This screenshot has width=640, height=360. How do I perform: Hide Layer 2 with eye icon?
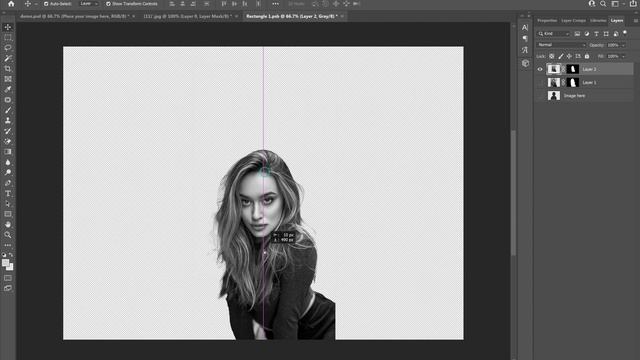pyautogui.click(x=540, y=69)
